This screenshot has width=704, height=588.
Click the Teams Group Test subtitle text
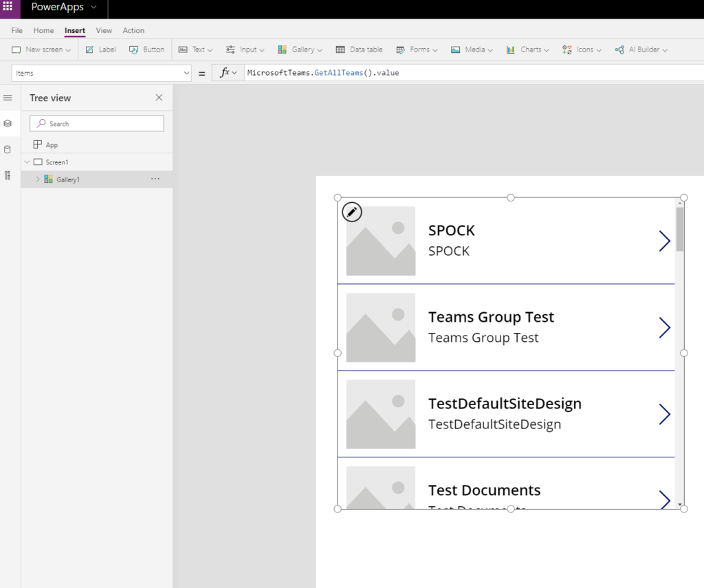click(x=483, y=338)
